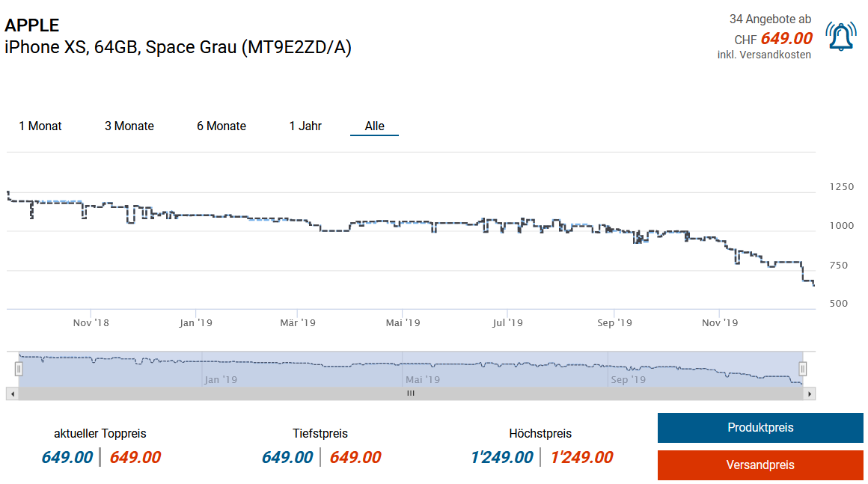Click the right range handle of navigator

click(803, 368)
